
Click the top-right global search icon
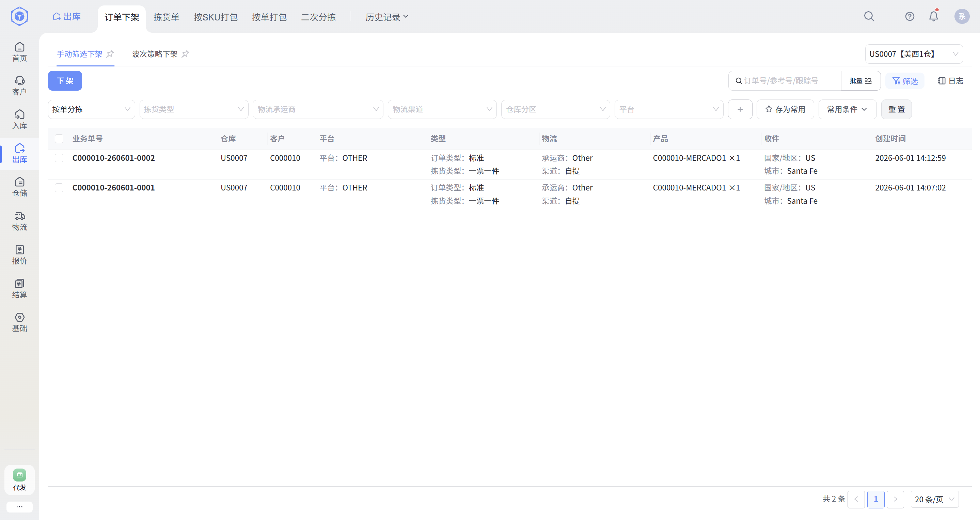(x=869, y=16)
